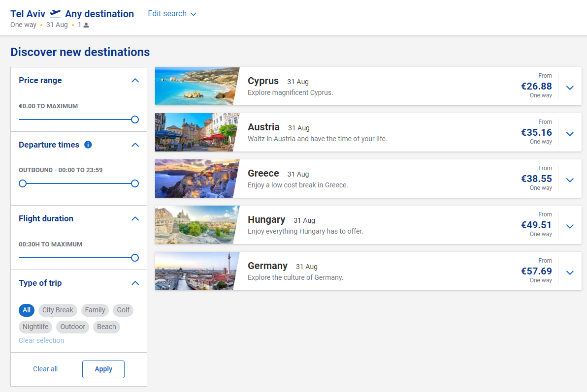Select the Nightlife trip filter
Image resolution: width=587 pixels, height=392 pixels.
click(35, 327)
